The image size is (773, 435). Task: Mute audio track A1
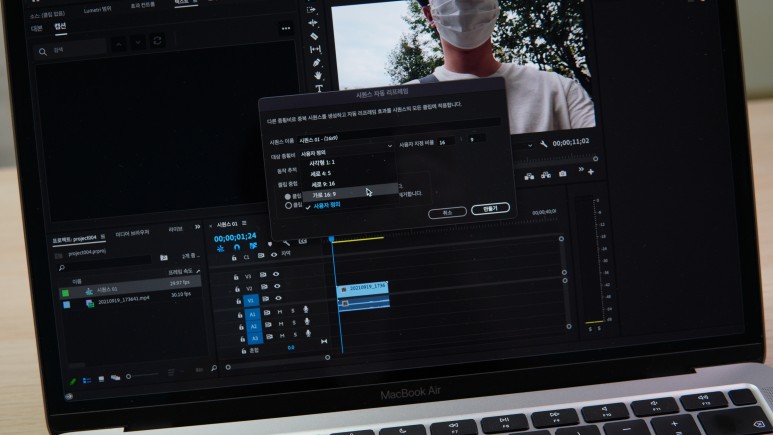(280, 312)
